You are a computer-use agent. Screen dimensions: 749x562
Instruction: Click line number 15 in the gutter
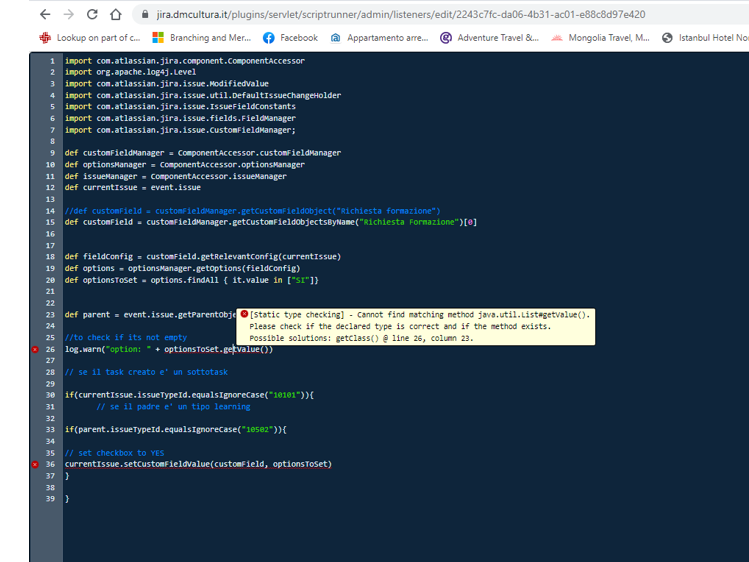[50, 222]
